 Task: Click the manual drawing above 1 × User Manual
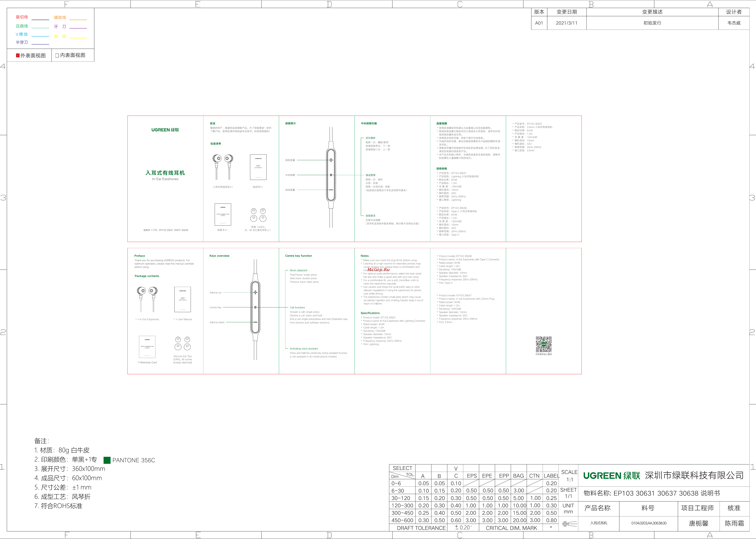[183, 299]
